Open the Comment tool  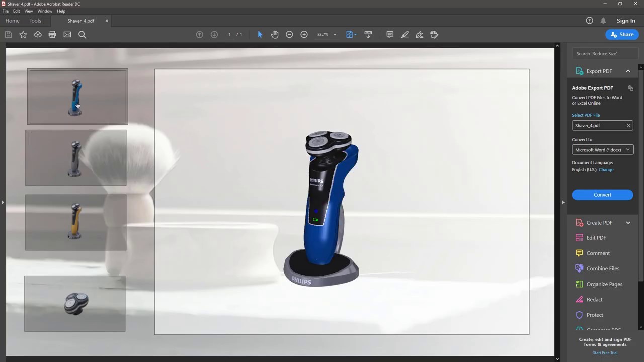(x=598, y=253)
